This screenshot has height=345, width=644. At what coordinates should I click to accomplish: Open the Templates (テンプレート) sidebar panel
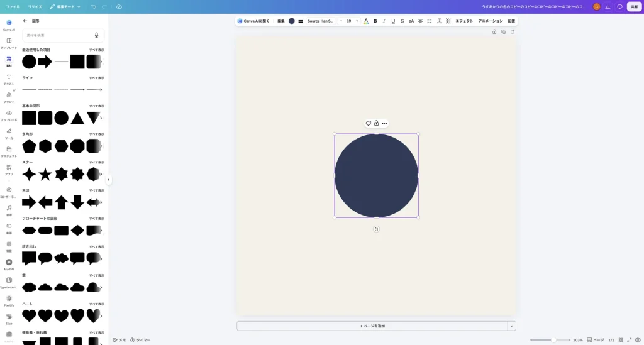click(9, 43)
